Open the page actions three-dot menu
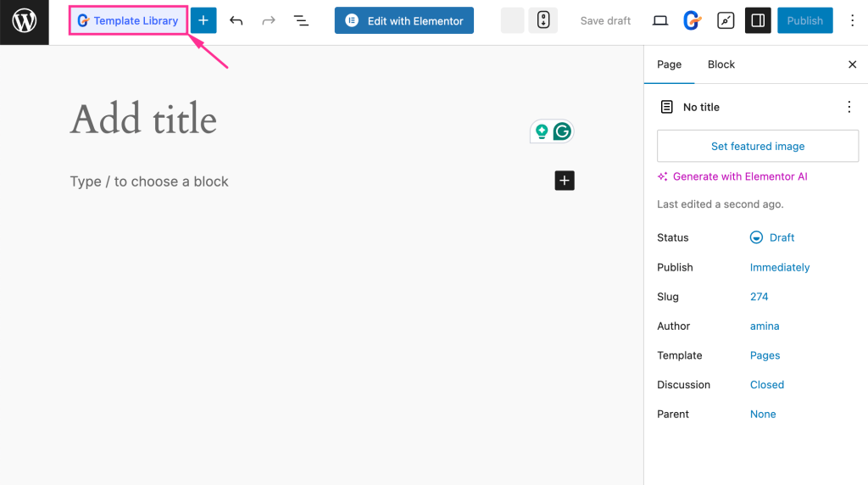The height and width of the screenshot is (485, 868). click(849, 107)
